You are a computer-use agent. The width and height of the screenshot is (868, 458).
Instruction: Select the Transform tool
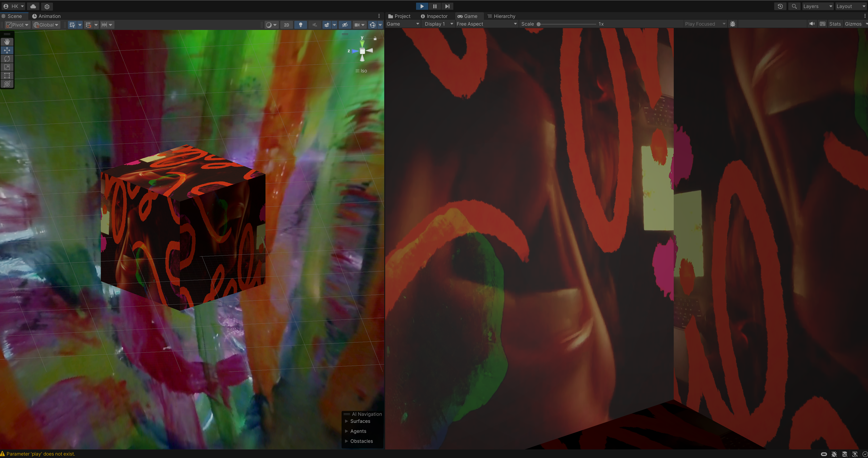7,84
